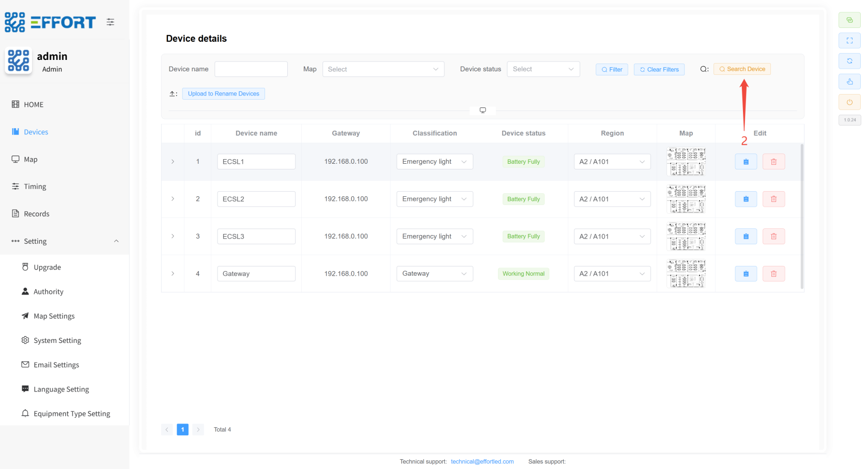Open the Device status filter dropdown

click(x=543, y=69)
